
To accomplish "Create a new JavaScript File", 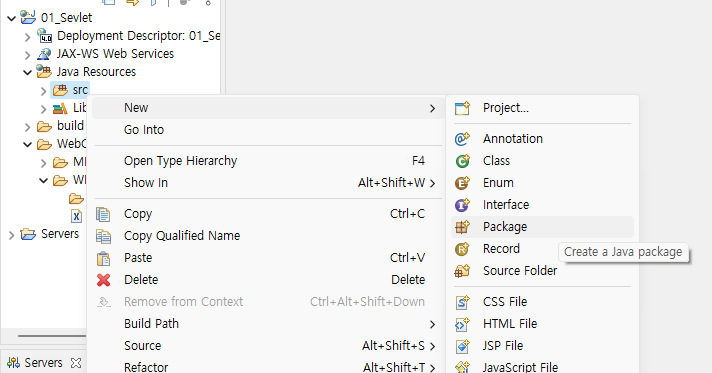I will [542, 367].
